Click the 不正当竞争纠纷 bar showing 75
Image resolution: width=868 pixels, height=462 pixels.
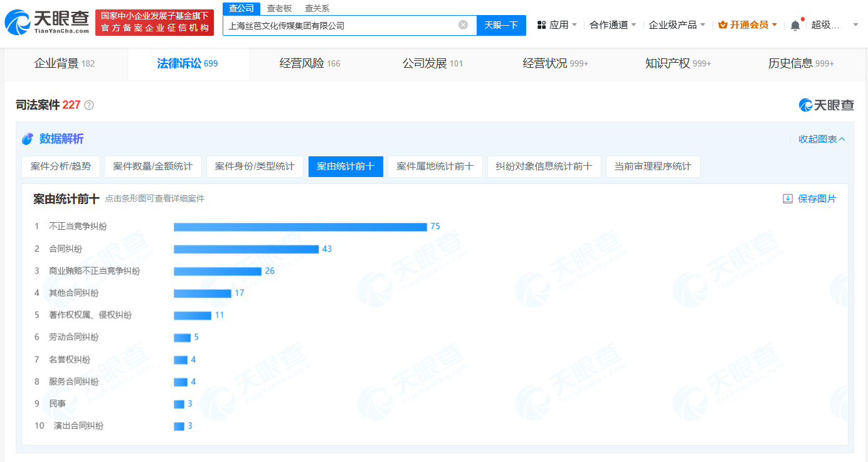[300, 227]
